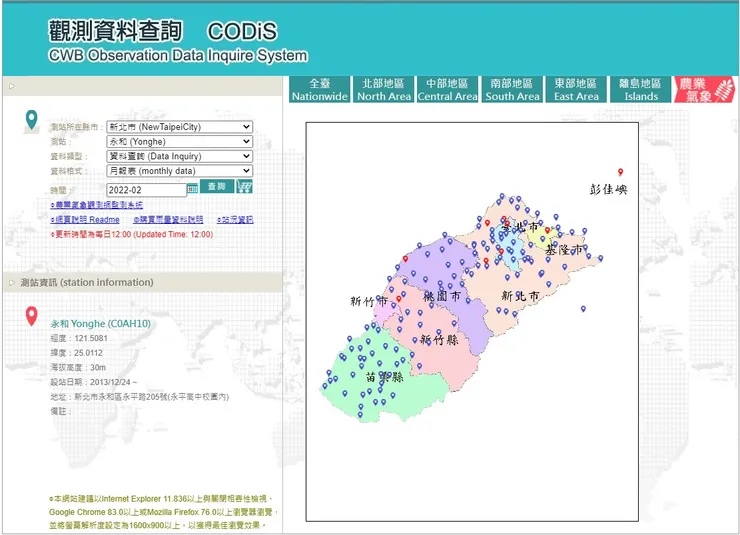This screenshot has width=740, height=535.
Task: Open the Readme webpage description link
Action: click(x=85, y=220)
